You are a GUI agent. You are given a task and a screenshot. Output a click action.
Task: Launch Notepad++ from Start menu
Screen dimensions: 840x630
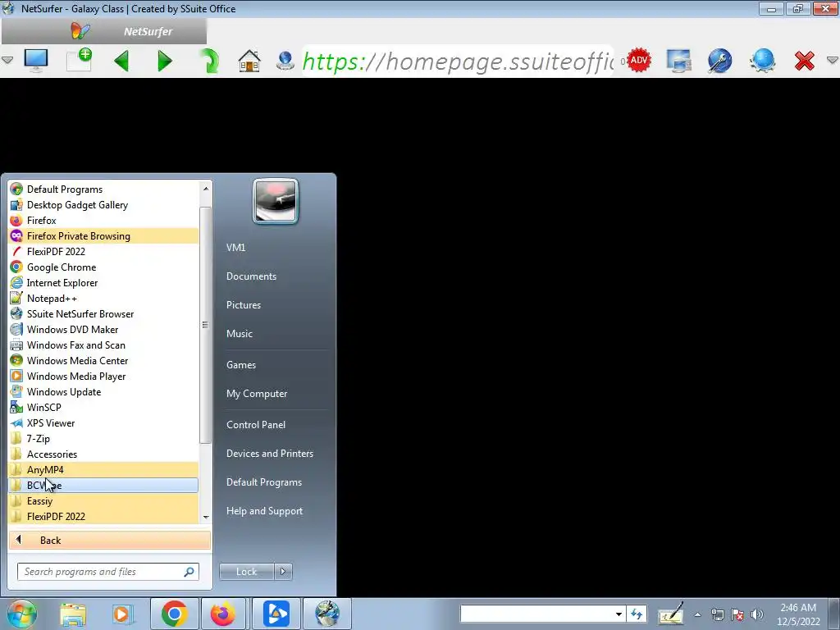tap(103, 298)
